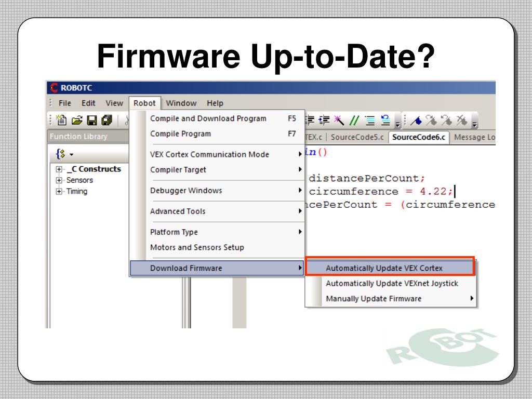The height and width of the screenshot is (399, 532).
Task: Click the blue bookmark flag icon
Action: pyautogui.click(x=416, y=121)
